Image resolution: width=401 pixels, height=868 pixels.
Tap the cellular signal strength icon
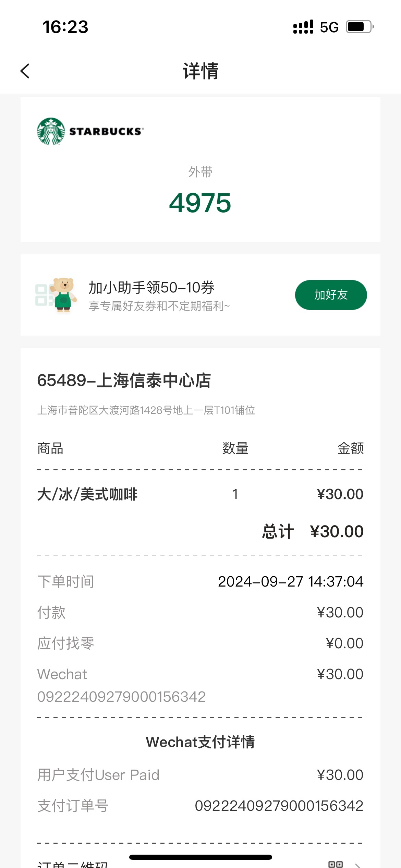pyautogui.click(x=303, y=27)
